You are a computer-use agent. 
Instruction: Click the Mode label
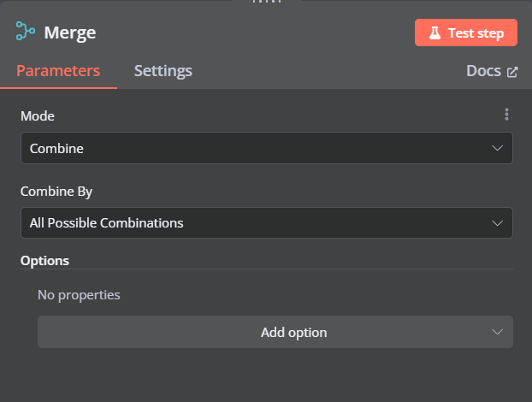[38, 116]
